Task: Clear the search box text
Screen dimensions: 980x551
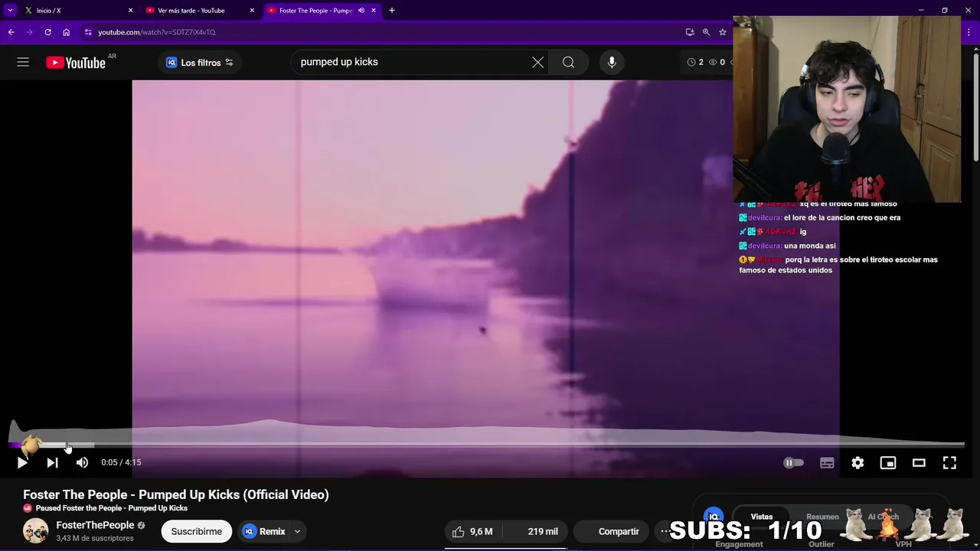Action: [537, 62]
